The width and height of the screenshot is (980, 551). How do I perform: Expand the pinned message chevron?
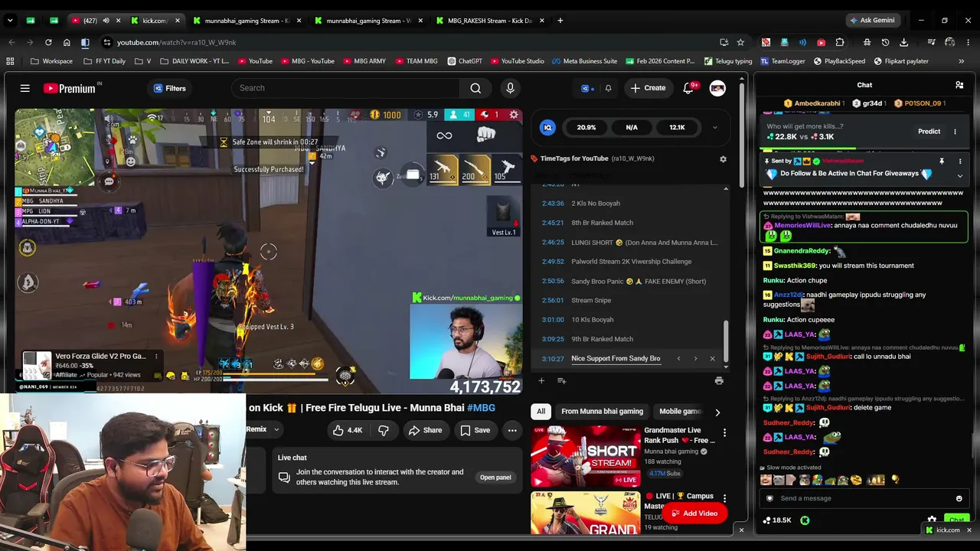(959, 175)
